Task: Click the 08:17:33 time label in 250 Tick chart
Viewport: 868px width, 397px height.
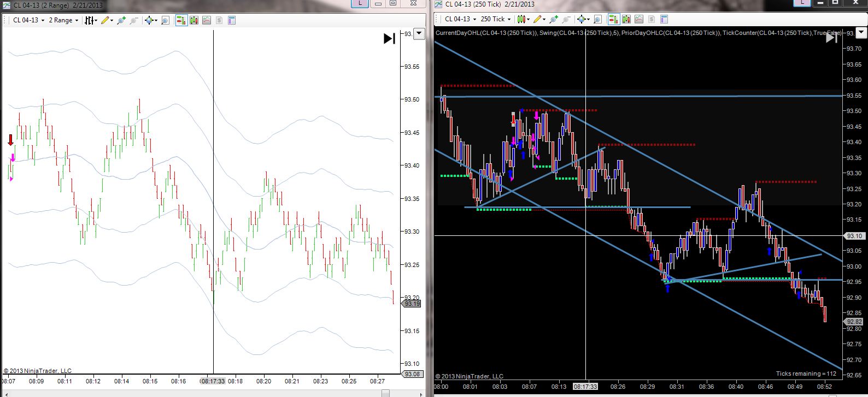Action: point(585,387)
